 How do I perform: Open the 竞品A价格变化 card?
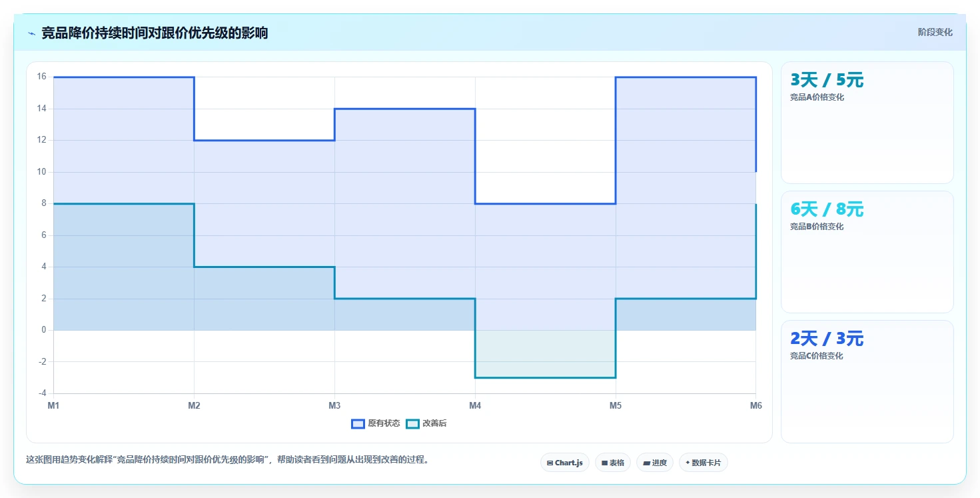click(867, 123)
